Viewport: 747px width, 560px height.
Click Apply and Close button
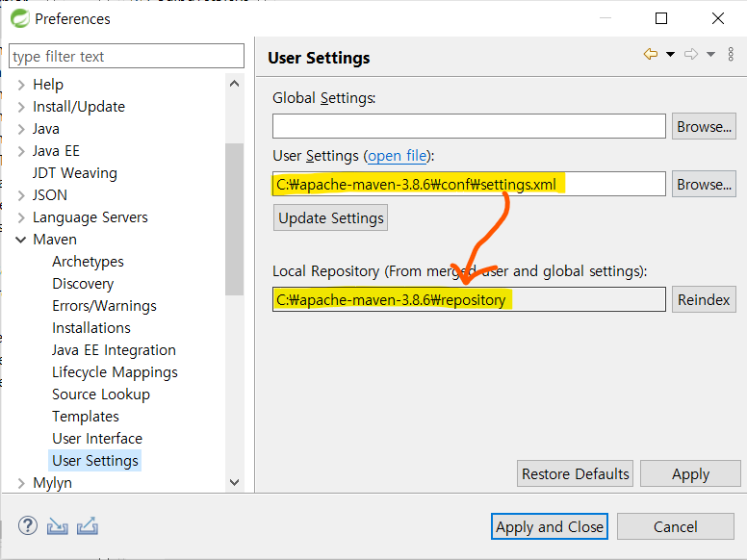[x=550, y=526]
